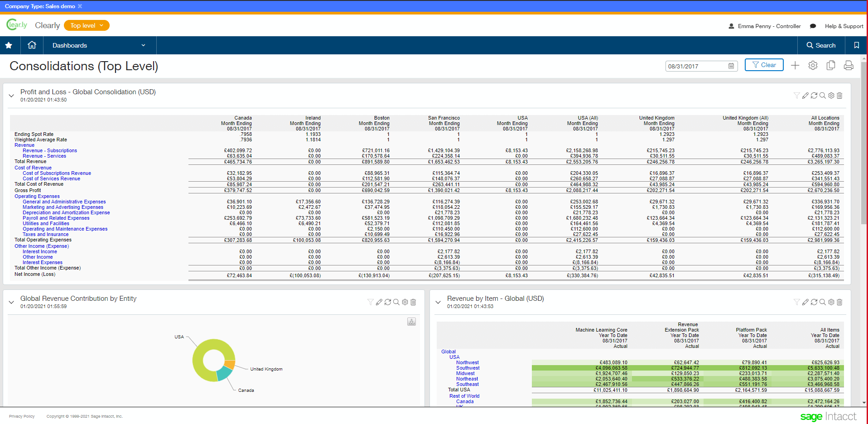Viewport: 868px width, 424px height.
Task: Open the chat message icon near Help
Action: coord(813,26)
